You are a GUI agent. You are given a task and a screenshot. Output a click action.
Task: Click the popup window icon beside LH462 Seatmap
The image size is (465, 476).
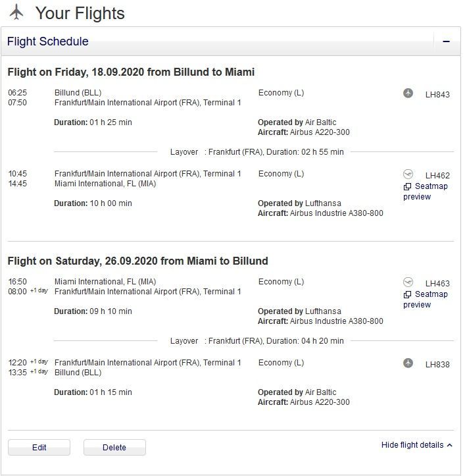408,187
